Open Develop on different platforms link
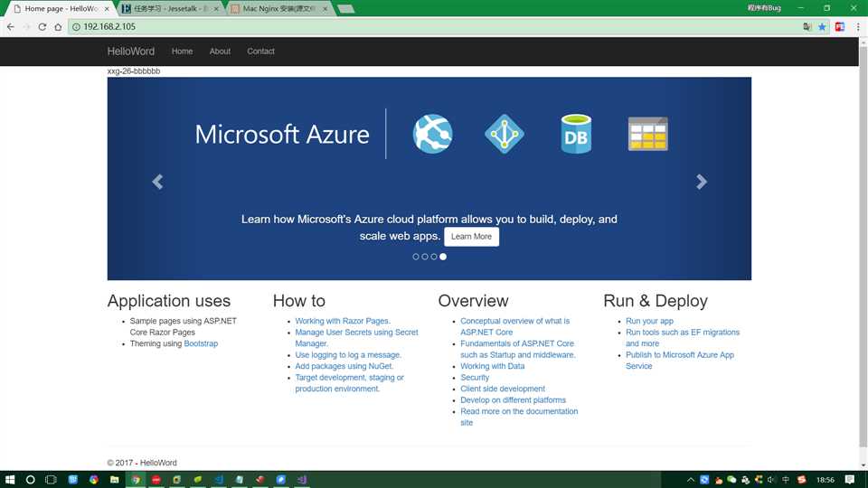This screenshot has width=868, height=488. point(514,400)
